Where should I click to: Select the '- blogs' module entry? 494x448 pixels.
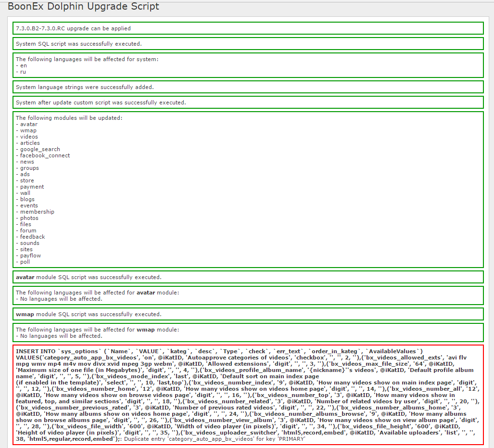click(25, 199)
